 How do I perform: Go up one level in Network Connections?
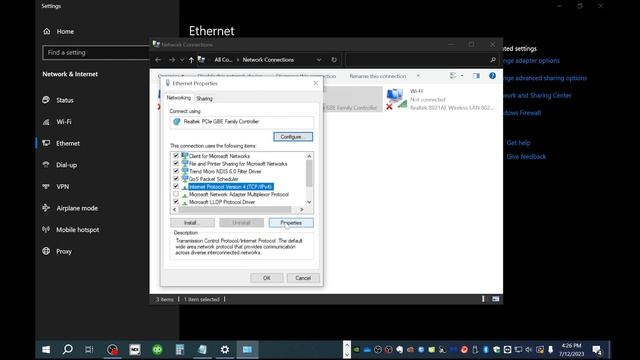click(191, 60)
